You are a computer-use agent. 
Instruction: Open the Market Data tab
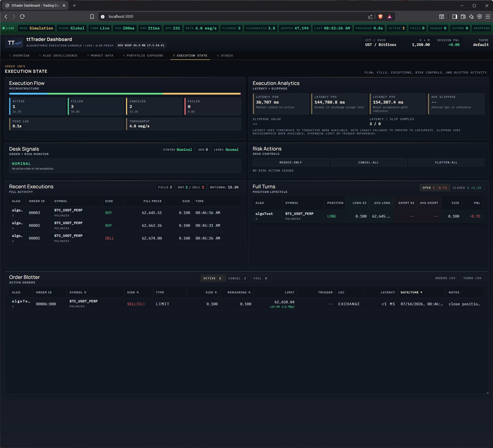[x=100, y=55]
